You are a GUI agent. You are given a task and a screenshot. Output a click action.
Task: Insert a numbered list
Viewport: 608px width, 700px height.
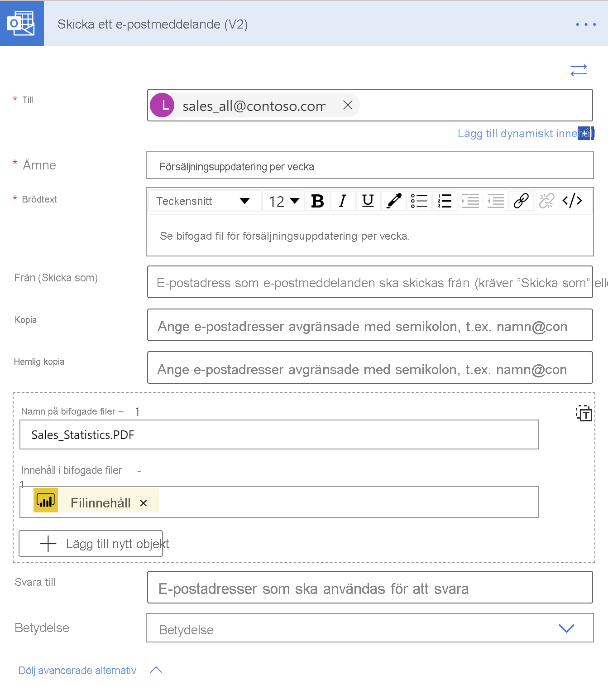tap(445, 201)
